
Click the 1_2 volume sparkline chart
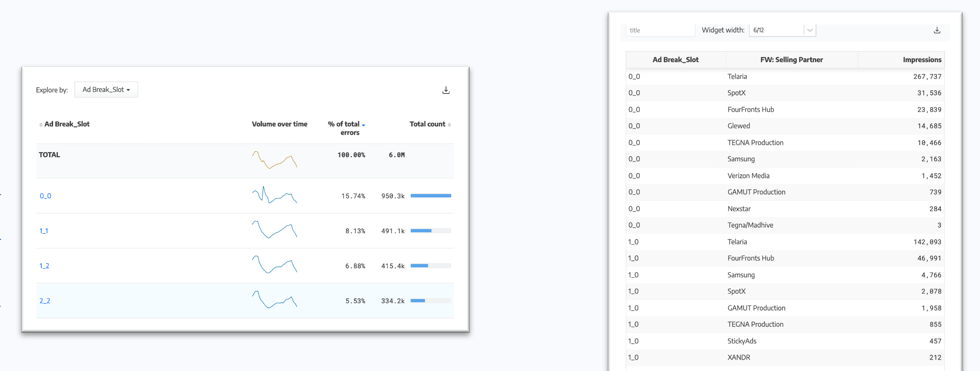[274, 264]
